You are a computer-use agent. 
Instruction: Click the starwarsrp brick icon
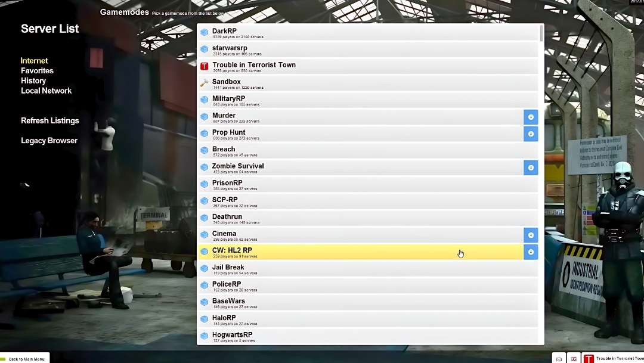[204, 49]
